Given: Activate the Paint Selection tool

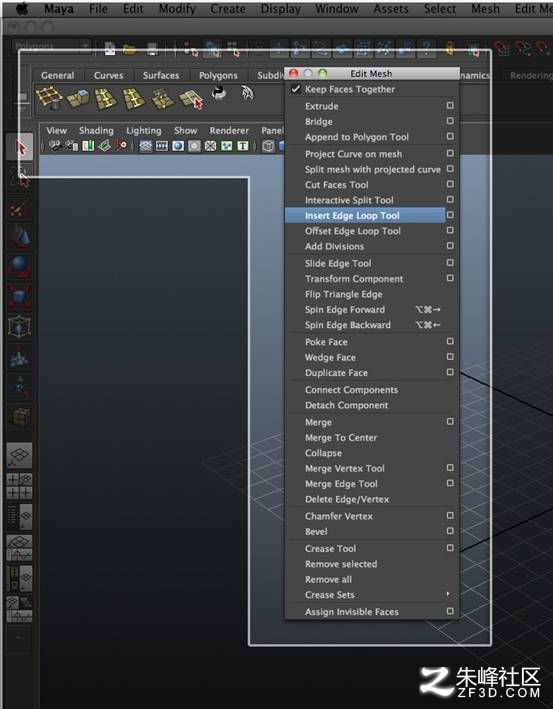Looking at the screenshot, I should [19, 208].
